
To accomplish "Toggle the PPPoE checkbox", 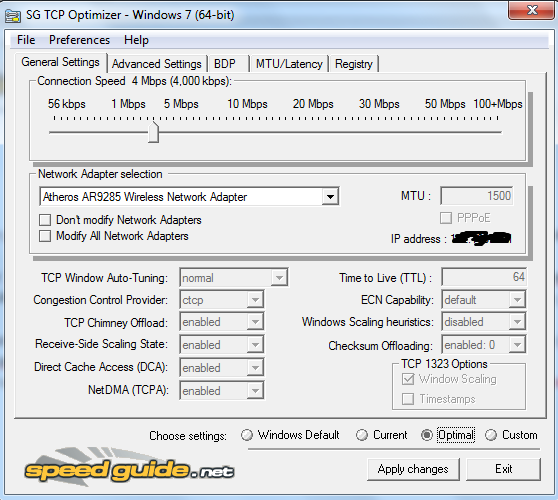I will (446, 218).
